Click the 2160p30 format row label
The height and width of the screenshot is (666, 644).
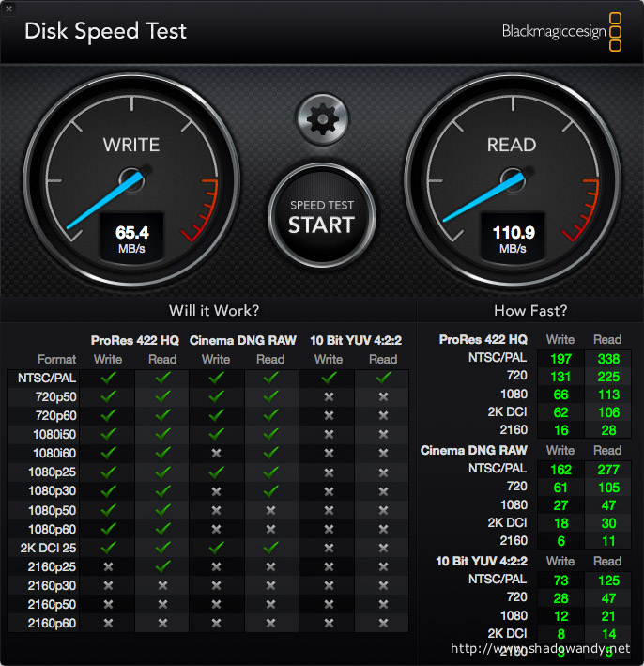(x=53, y=585)
